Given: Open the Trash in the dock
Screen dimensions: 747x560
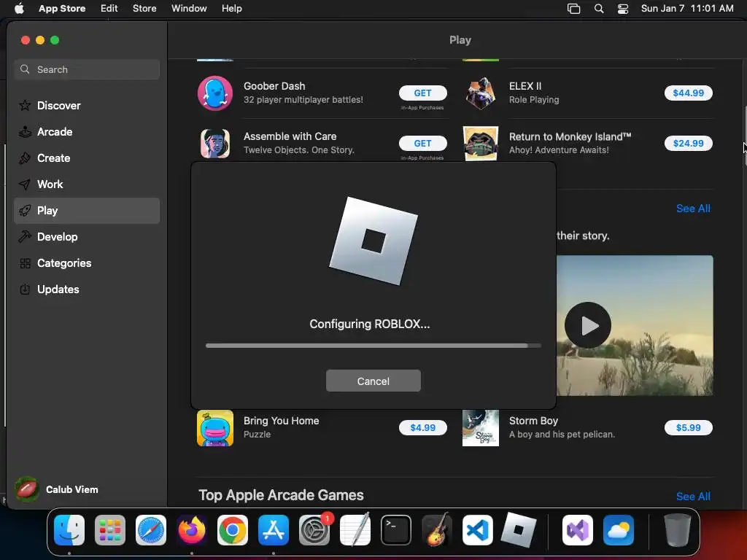Looking at the screenshot, I should point(678,530).
